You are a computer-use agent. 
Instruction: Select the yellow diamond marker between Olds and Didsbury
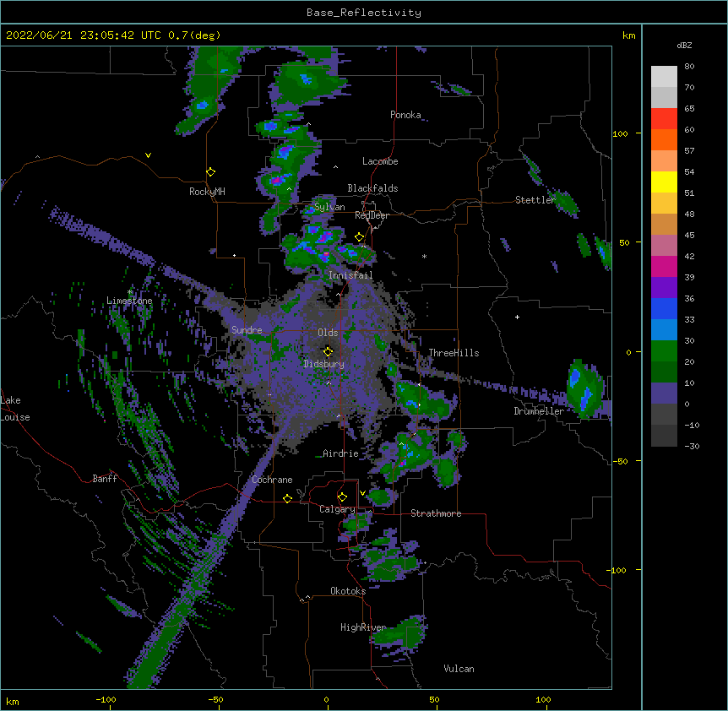329,351
